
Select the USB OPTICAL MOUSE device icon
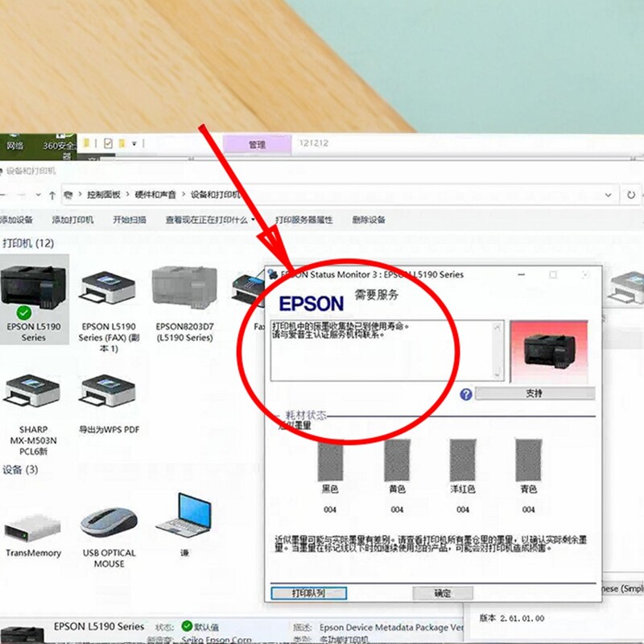(109, 522)
